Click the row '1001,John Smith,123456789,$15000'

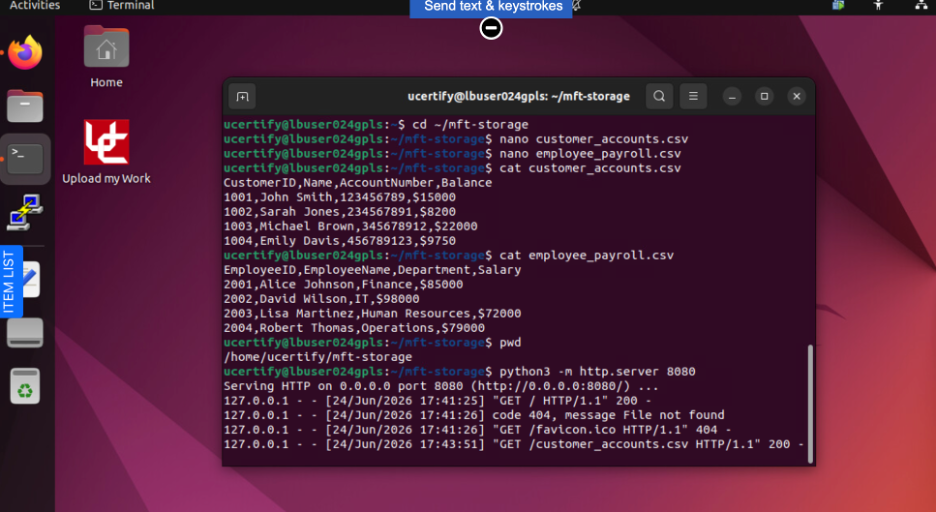(340, 198)
